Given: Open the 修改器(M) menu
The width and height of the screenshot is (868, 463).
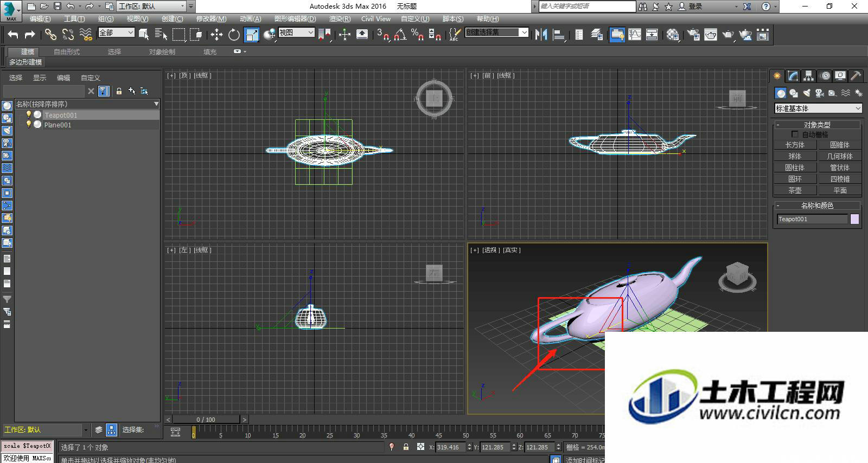Looking at the screenshot, I should coord(211,18).
